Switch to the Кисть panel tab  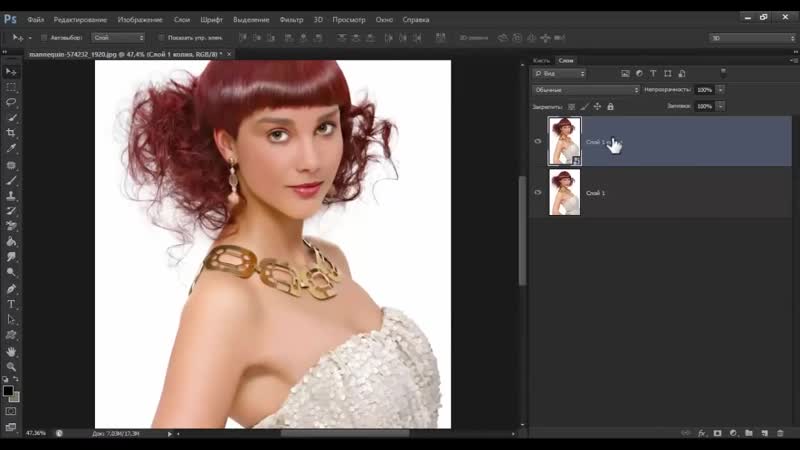tap(541, 60)
